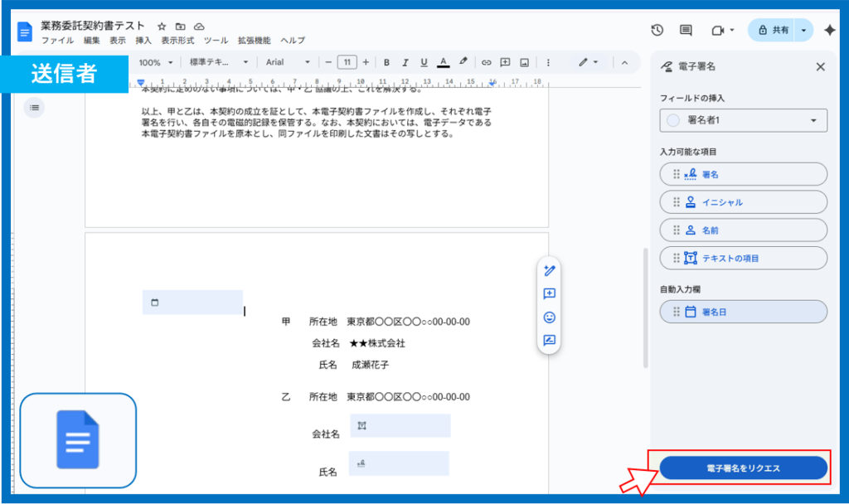Open the 署名者1 signer dropdown

click(744, 121)
